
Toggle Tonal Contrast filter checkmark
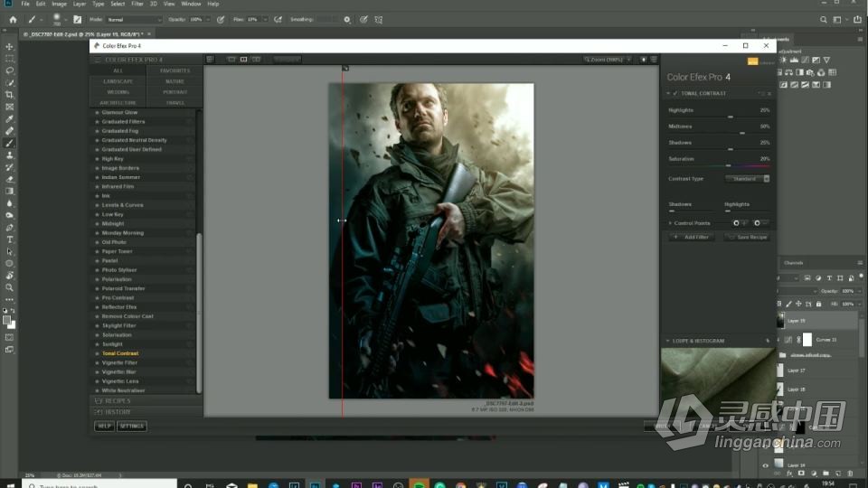[x=675, y=93]
